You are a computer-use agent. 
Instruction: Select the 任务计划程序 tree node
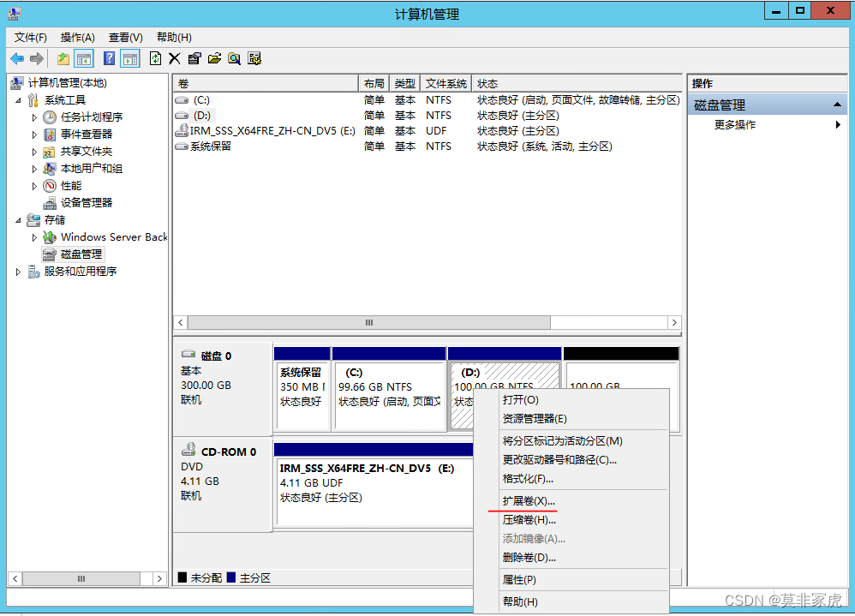91,117
